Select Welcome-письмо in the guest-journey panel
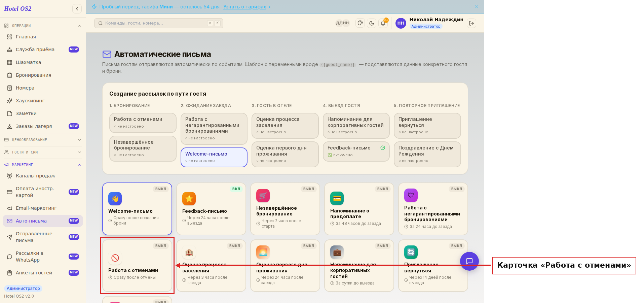The image size is (644, 303). pyautogui.click(x=214, y=157)
